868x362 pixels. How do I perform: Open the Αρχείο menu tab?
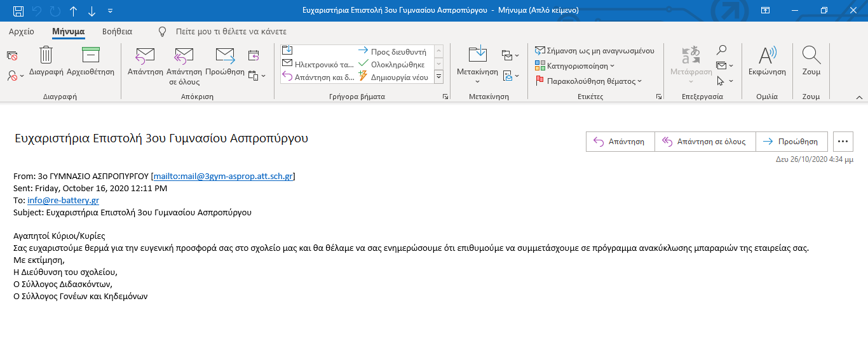click(x=22, y=31)
